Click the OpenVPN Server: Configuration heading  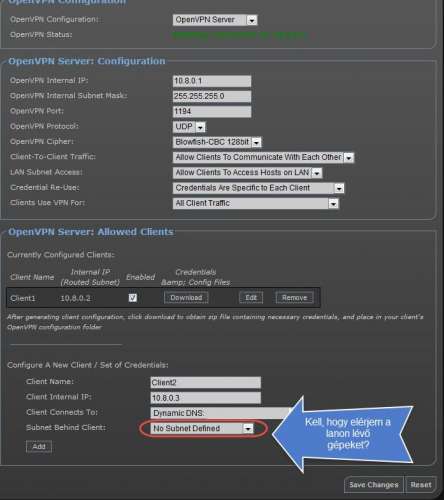point(87,61)
